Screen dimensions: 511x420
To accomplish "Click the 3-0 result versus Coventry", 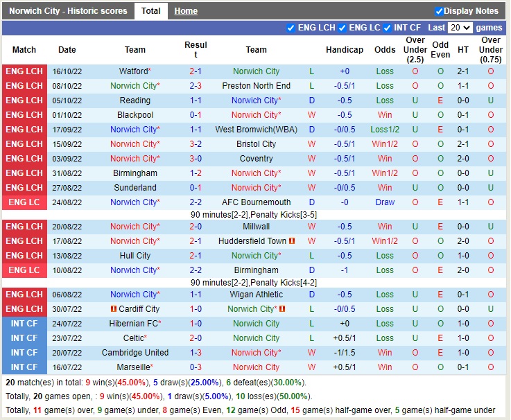I will [196, 159].
